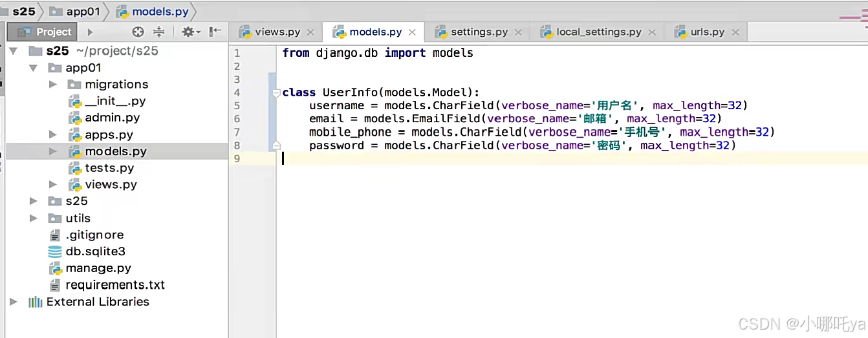This screenshot has width=868, height=338.
Task: Fold the UserInfo class at line 4
Action: [x=277, y=92]
